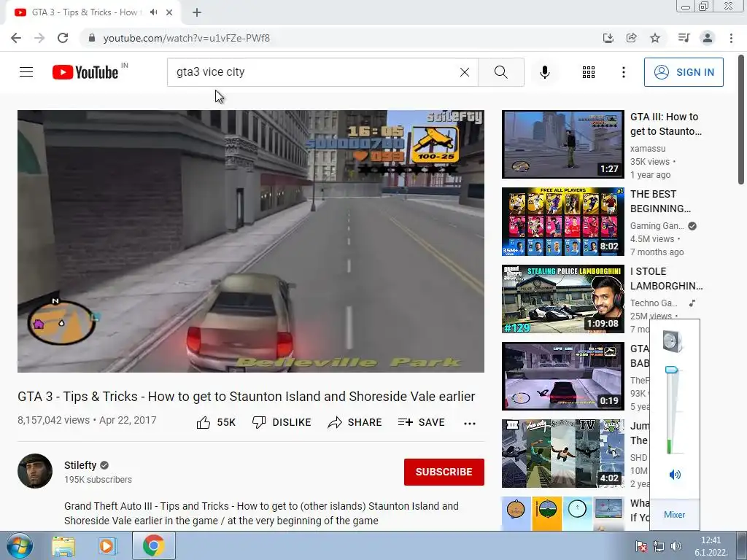
Task: Click the video title text
Action: (x=247, y=396)
